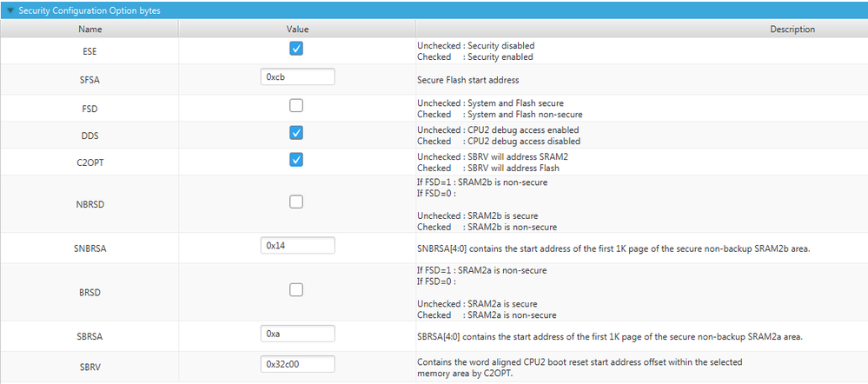
Task: Click the SFSA value field
Action: tap(297, 76)
